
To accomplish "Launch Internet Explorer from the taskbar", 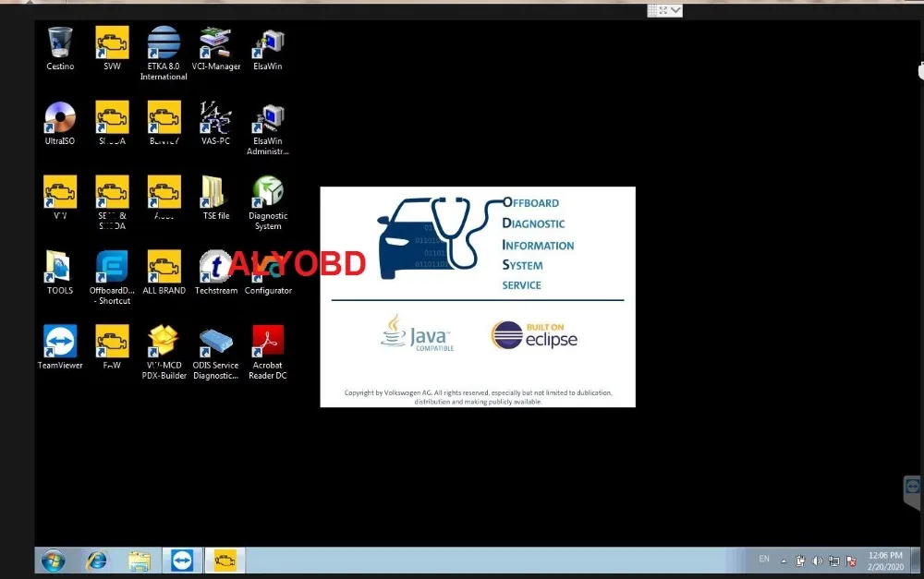I will [x=97, y=561].
